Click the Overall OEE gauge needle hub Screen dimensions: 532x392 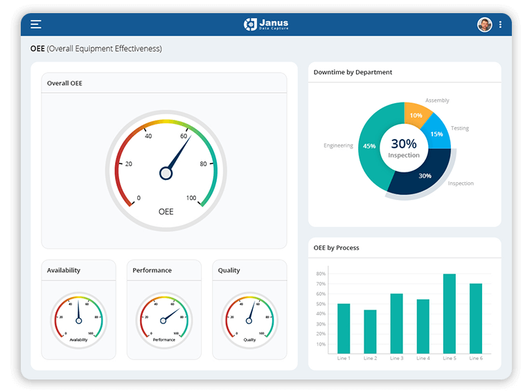(166, 173)
